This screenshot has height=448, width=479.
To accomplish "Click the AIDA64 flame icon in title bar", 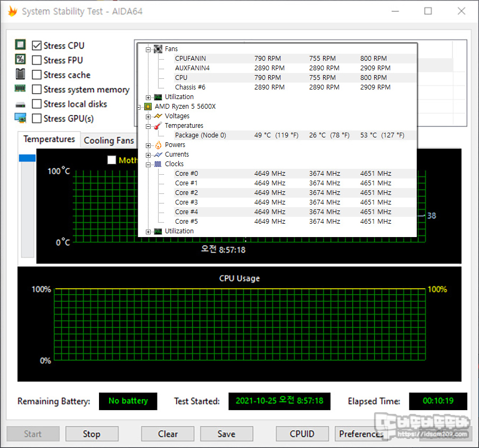I will coord(13,11).
